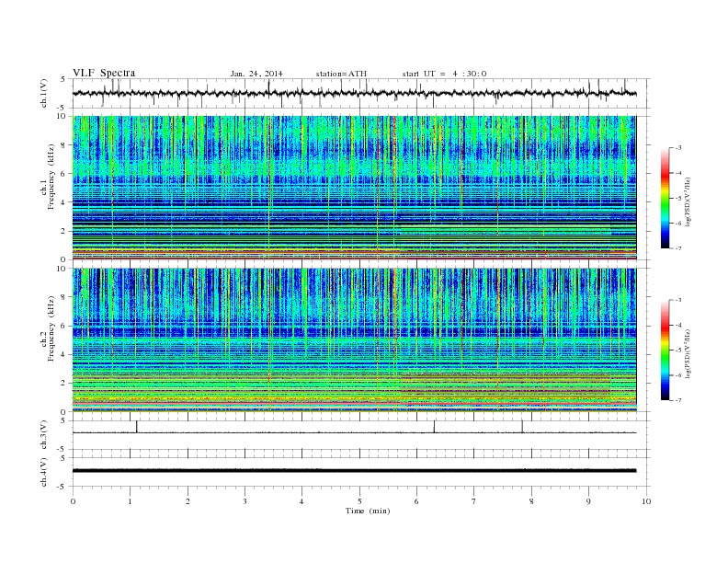Click the ch.3 spike near minute 8
This screenshot has height=563, width=728.
coord(522,427)
